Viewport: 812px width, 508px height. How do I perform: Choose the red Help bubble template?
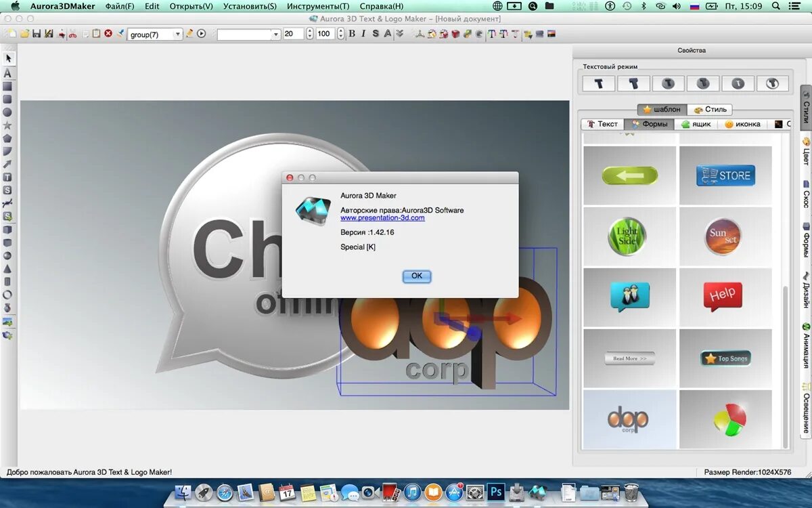coord(725,297)
